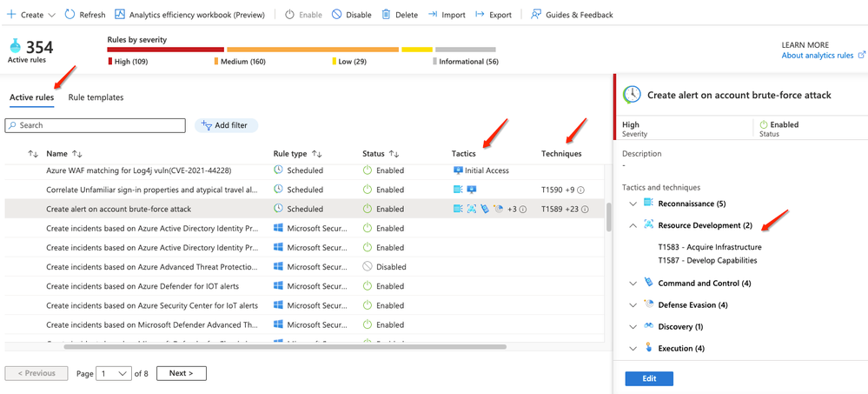Expand the Reconnaissance (5) tactic
This screenshot has height=394, width=868.
coord(633,204)
